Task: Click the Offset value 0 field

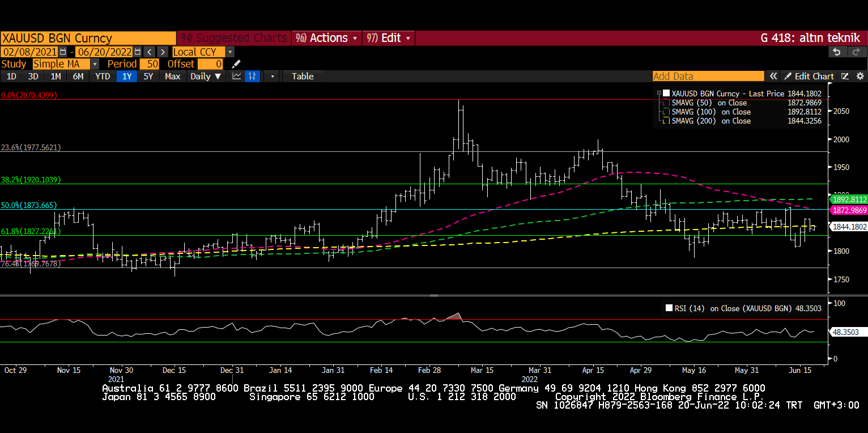Action: click(210, 64)
